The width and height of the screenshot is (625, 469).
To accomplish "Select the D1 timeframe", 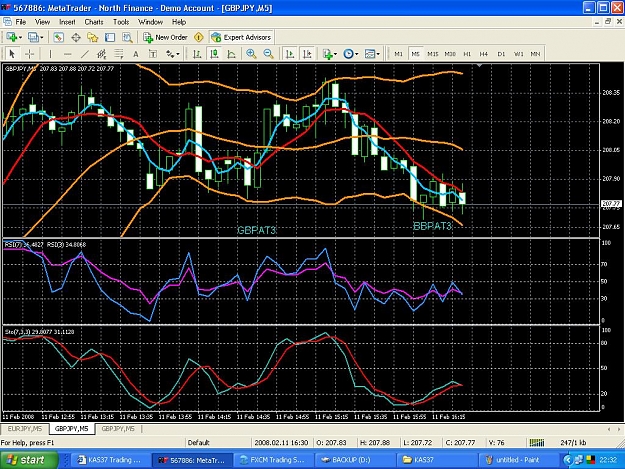I will pos(501,54).
